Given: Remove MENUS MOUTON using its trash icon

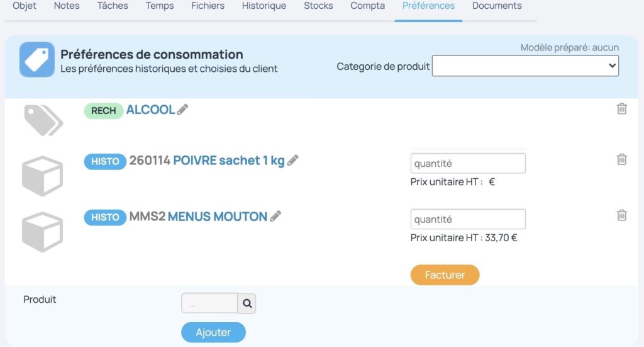Looking at the screenshot, I should tap(621, 215).
